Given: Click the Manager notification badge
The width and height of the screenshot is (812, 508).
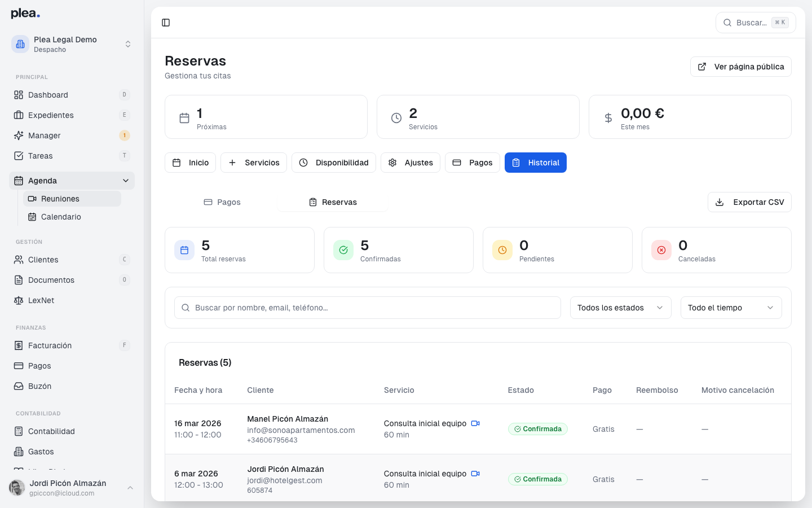Looking at the screenshot, I should coord(125,135).
